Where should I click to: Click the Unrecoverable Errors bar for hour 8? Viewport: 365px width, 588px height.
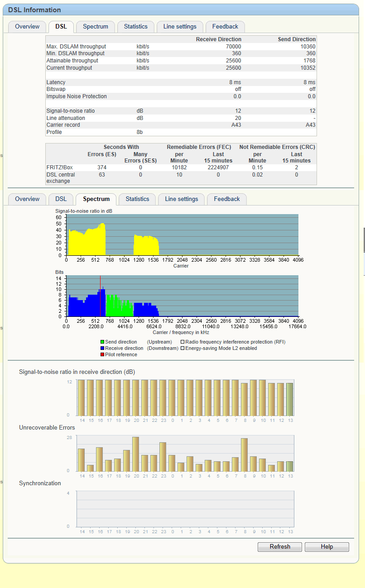244,455
